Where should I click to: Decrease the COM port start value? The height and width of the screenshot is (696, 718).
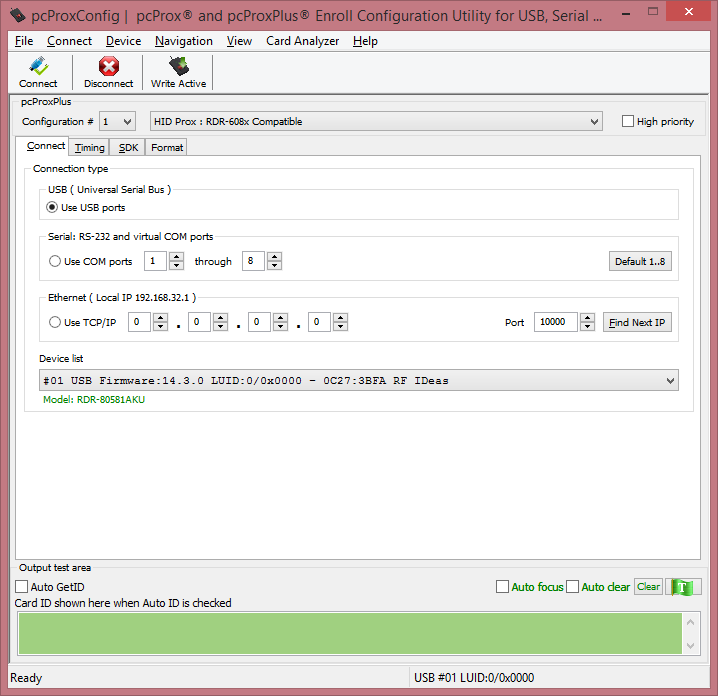[176, 266]
